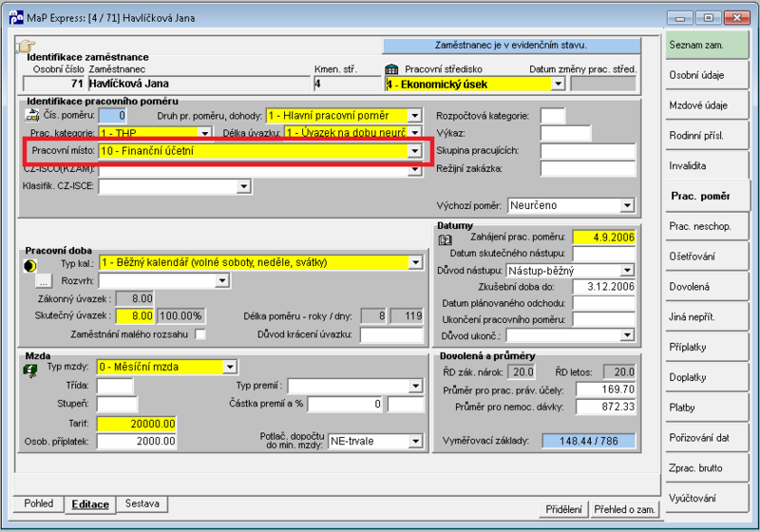This screenshot has width=760, height=532.
Task: Open the Typ premií dropdown
Action: [415, 386]
